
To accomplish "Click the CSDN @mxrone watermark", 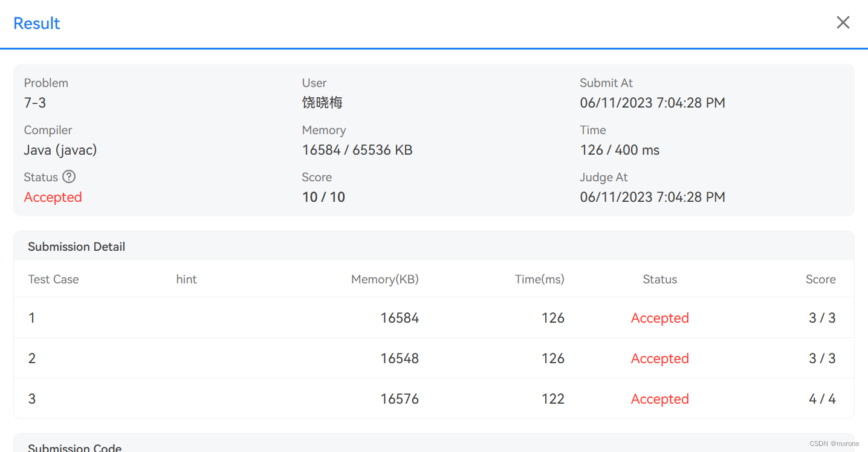I will 834,443.
